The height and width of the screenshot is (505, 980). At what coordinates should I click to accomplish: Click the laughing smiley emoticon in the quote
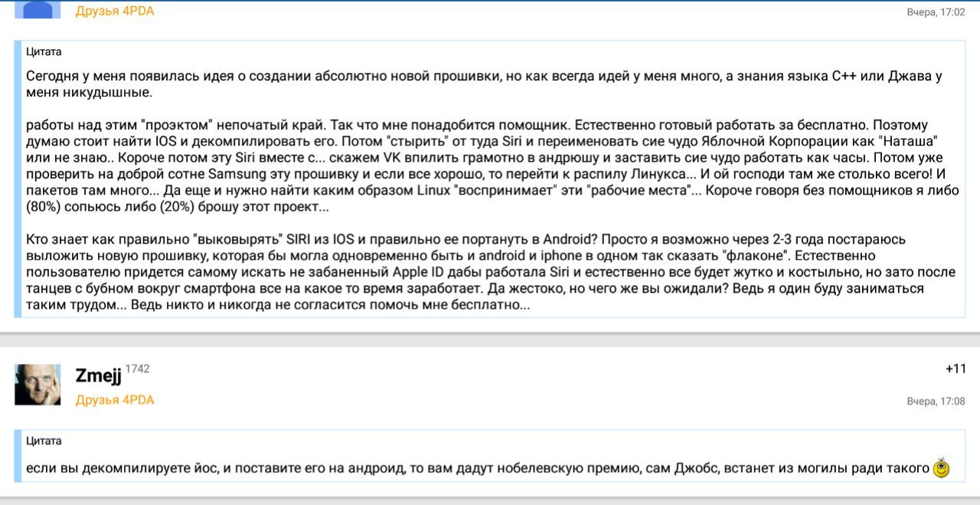pos(942,467)
